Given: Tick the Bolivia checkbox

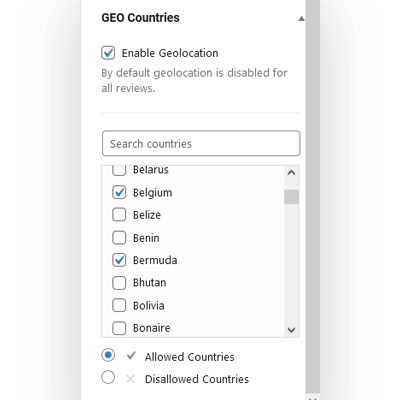Looking at the screenshot, I should tap(119, 305).
